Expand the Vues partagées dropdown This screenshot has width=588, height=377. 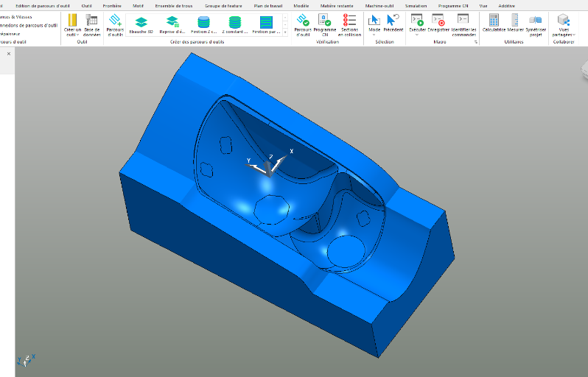(x=564, y=35)
